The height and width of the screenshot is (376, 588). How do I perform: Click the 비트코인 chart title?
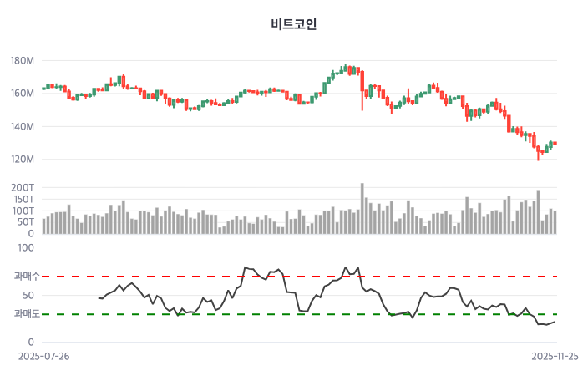pos(293,24)
